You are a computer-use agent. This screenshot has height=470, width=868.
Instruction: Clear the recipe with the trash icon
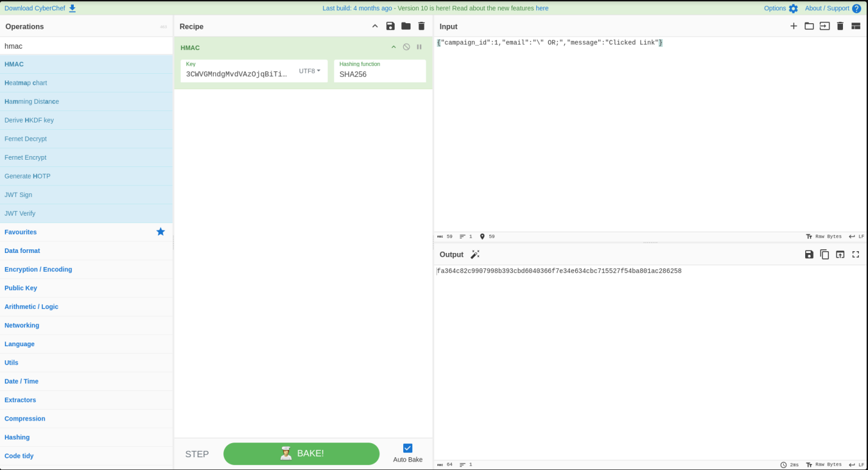click(421, 26)
